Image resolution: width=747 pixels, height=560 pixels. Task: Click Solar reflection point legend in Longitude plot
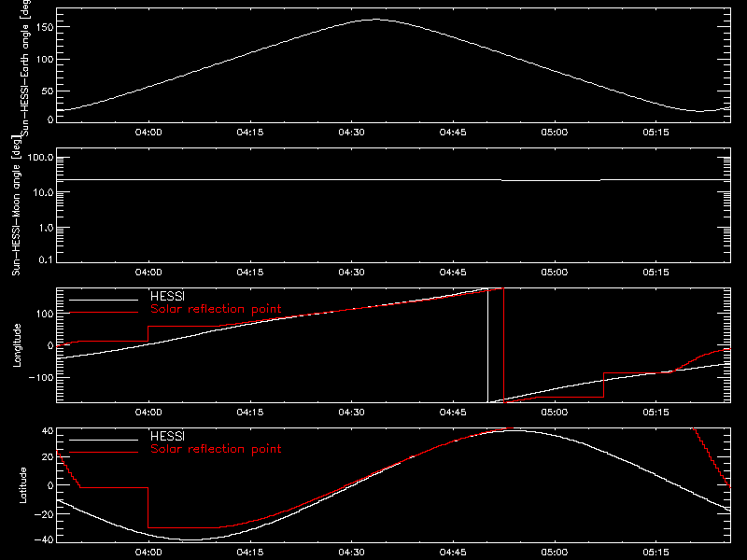(216, 309)
